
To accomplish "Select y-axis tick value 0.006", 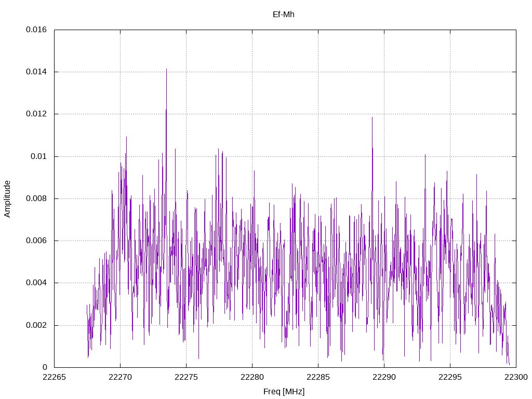I will point(36,241).
